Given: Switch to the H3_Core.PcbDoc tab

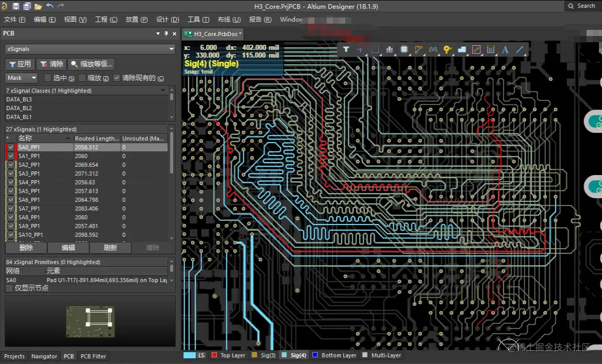Looking at the screenshot, I should (x=213, y=34).
